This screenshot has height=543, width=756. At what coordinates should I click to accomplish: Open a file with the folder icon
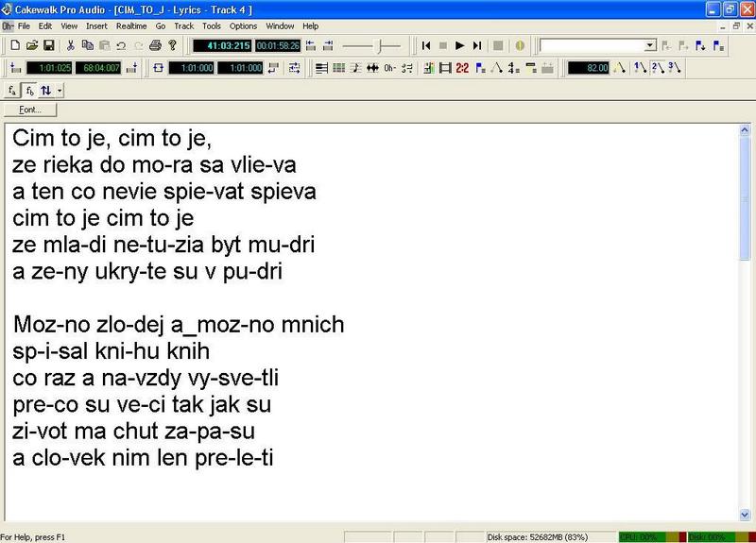(31, 45)
